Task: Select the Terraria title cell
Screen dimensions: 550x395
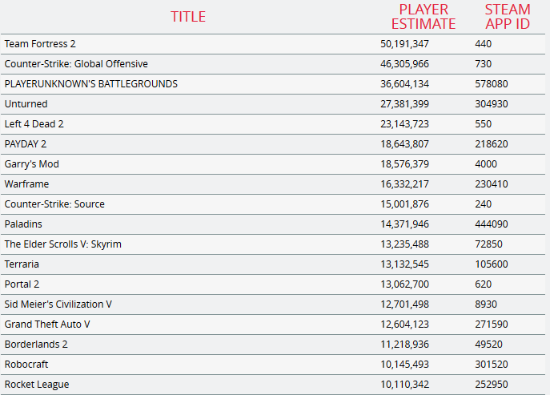Action: click(x=21, y=264)
